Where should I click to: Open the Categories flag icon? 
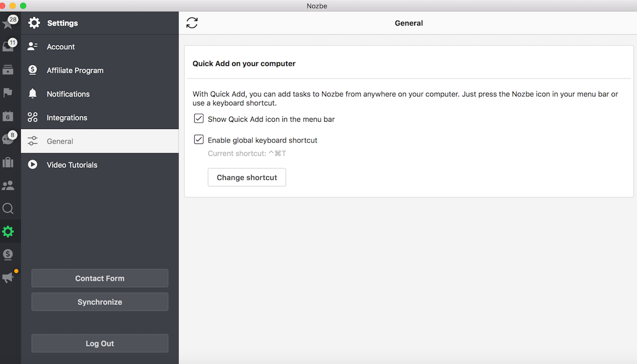[8, 93]
